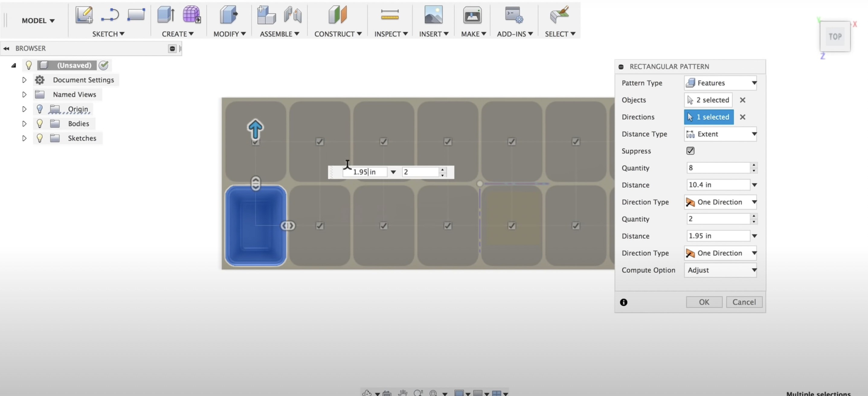Click the 3D Print icon under Make

(472, 15)
